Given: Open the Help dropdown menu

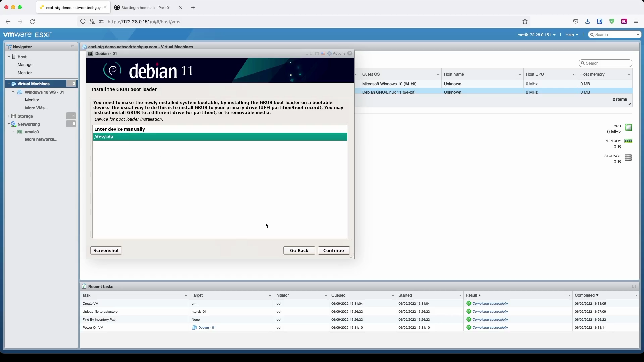Looking at the screenshot, I should pos(571,35).
